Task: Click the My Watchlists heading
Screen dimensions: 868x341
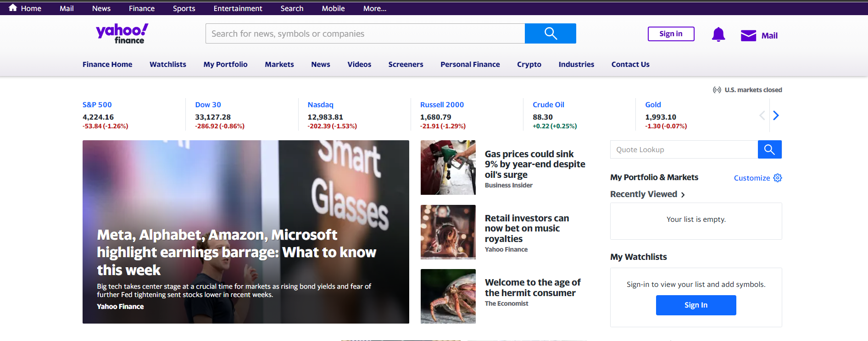Action: click(x=639, y=257)
